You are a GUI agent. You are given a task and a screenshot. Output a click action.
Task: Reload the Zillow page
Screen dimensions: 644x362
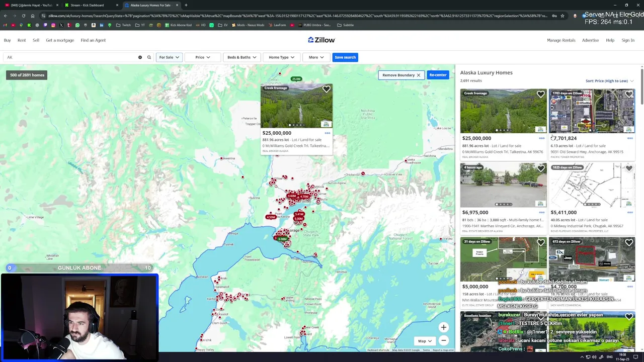24,16
